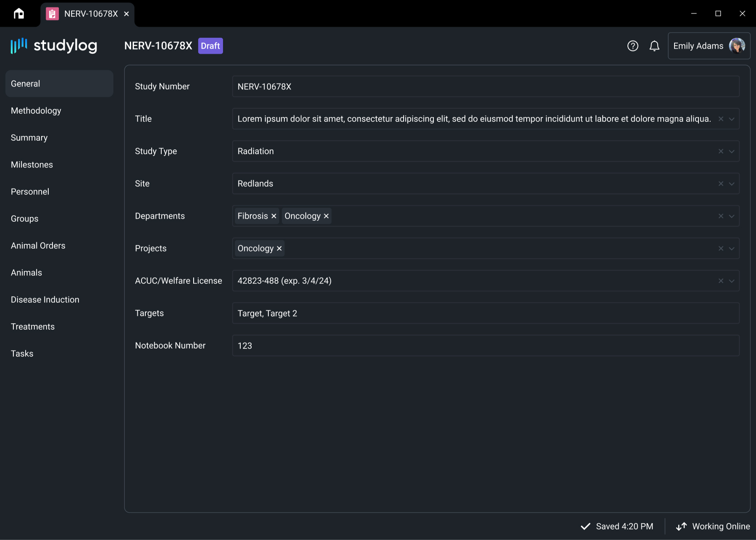Image resolution: width=756 pixels, height=540 pixels.
Task: Expand the Study Type dropdown
Action: (732, 151)
